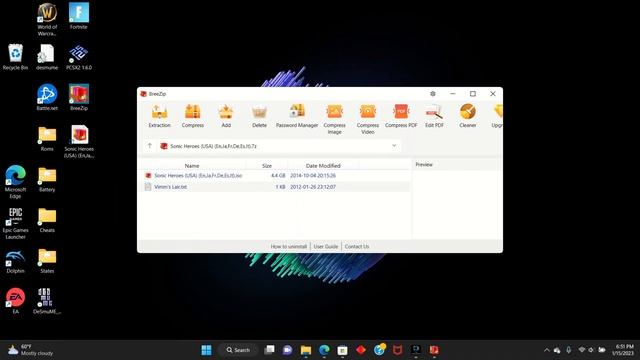Open the Windows Start menu

(207, 350)
